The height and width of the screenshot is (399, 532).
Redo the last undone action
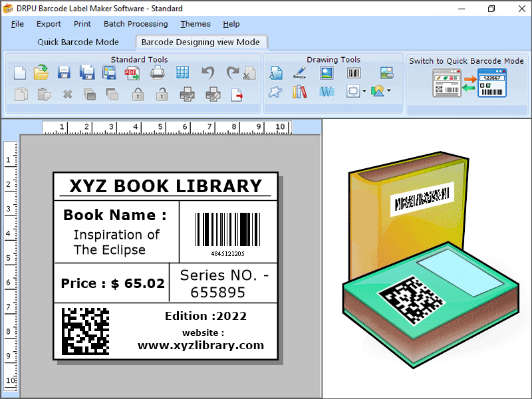pyautogui.click(x=232, y=72)
